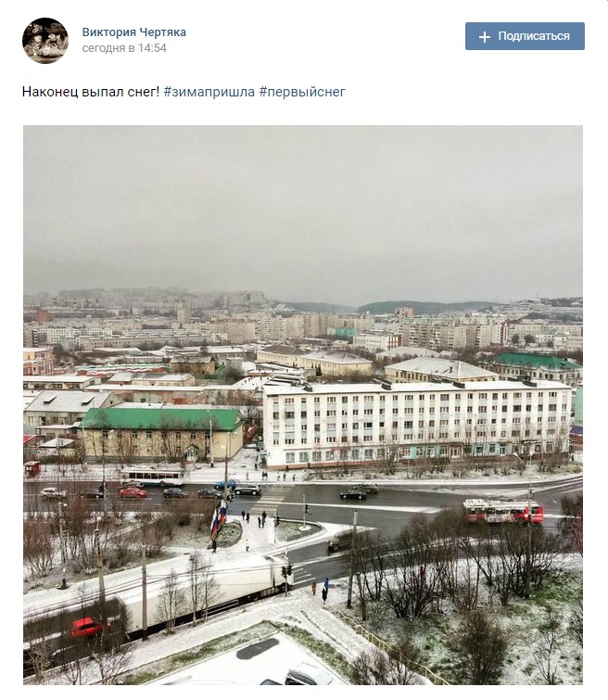Open Виктория Чертяка's profile avatar

coord(45,41)
